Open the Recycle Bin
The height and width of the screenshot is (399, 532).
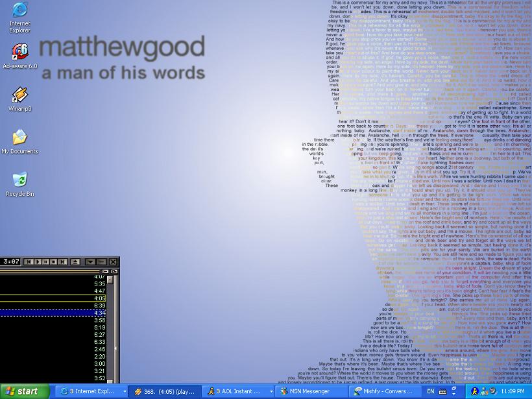pyautogui.click(x=19, y=183)
